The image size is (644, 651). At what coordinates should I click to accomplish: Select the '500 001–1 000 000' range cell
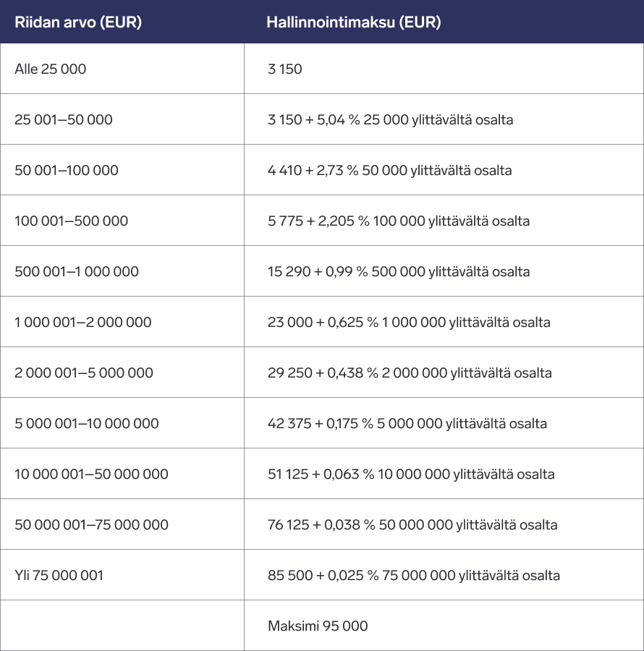pos(77,272)
